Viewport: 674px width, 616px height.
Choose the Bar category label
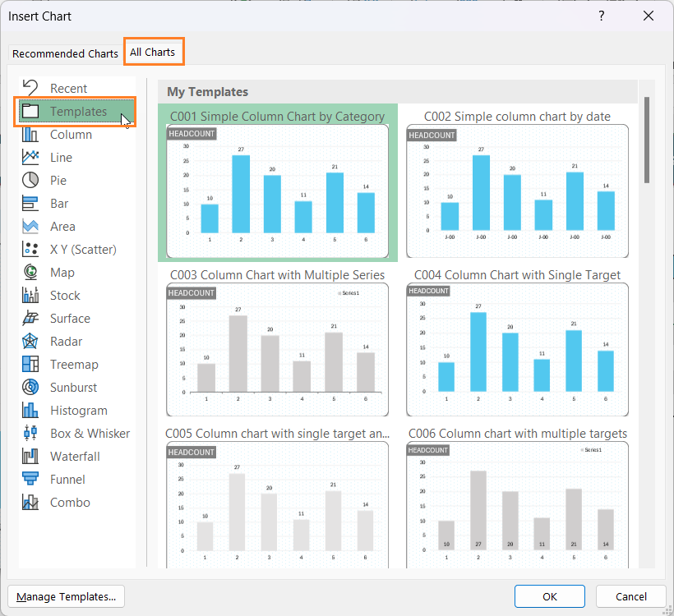coord(59,203)
